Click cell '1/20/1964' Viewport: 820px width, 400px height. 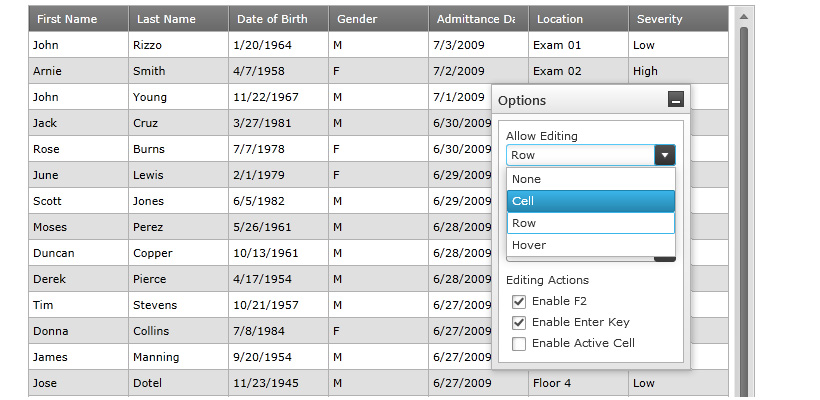[x=278, y=45]
